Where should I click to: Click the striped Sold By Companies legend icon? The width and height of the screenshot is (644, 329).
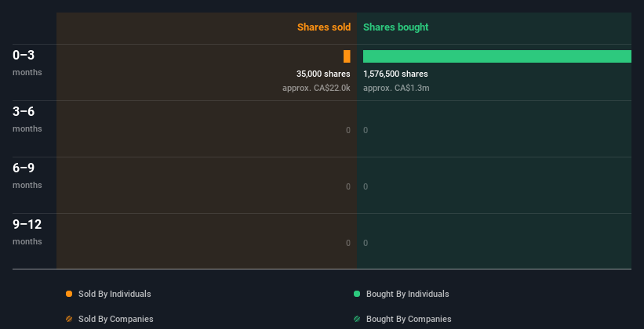69,319
